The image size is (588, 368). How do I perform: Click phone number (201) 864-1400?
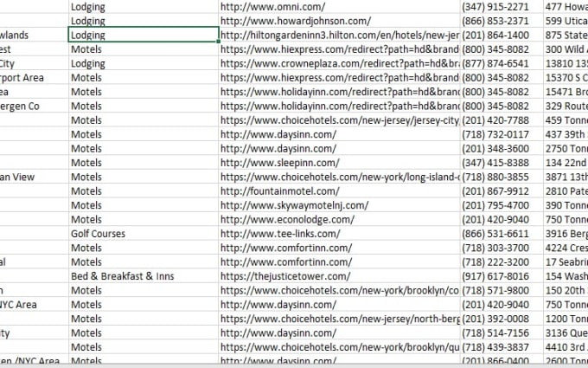point(502,35)
